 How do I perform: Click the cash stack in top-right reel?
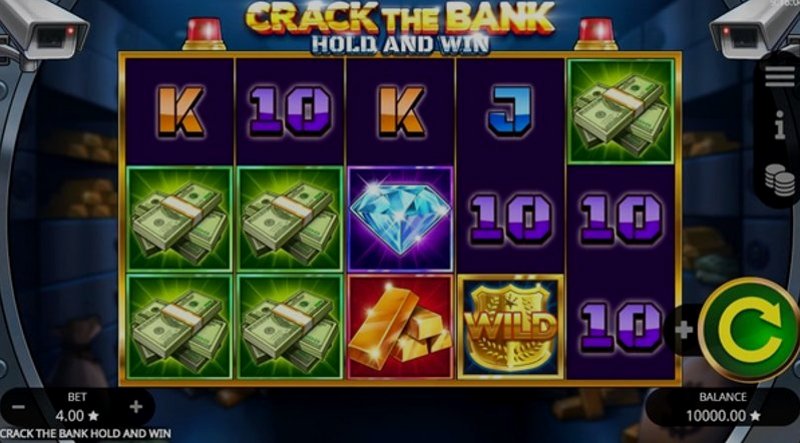click(621, 111)
